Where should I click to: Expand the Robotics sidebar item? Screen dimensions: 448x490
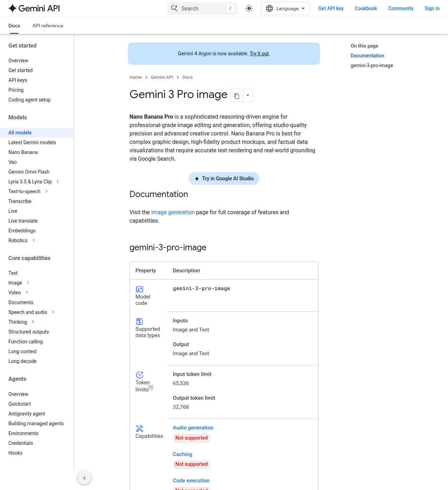tap(34, 240)
